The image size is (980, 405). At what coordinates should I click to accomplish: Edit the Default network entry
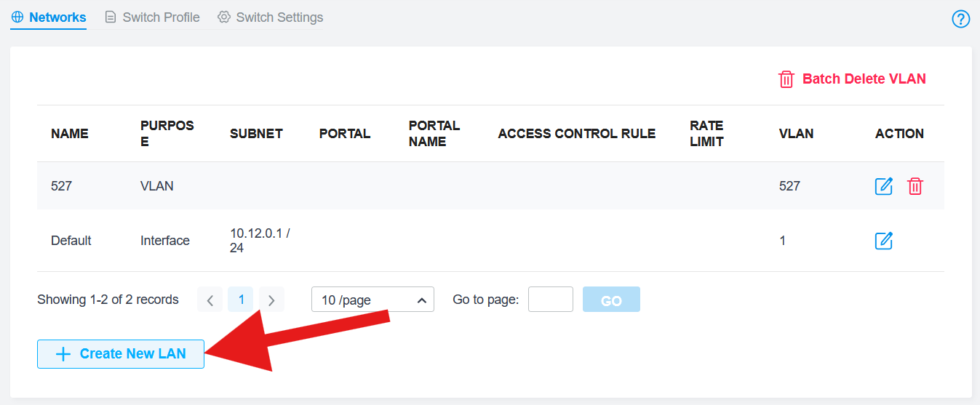883,241
